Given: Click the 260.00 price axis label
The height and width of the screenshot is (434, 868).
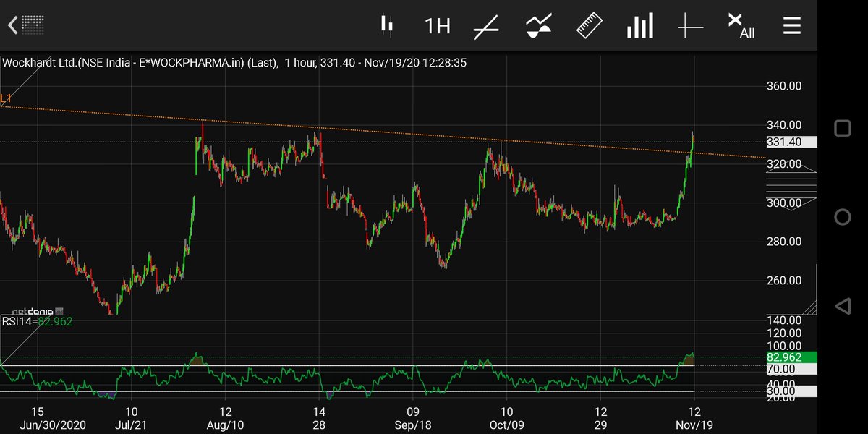Looking at the screenshot, I should click(x=784, y=281).
